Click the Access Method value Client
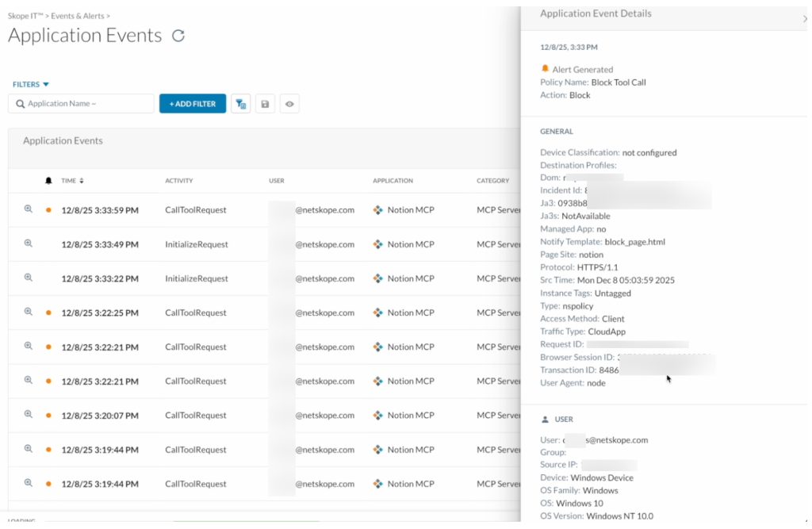This screenshot has height=529, width=812. tap(613, 319)
